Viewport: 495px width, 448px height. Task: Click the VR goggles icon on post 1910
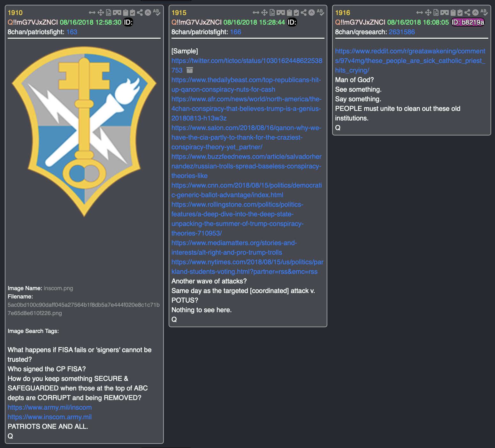coord(117,12)
